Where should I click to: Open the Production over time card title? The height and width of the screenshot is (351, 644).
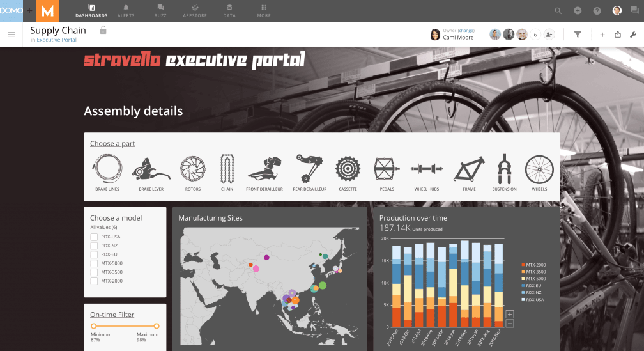[413, 218]
